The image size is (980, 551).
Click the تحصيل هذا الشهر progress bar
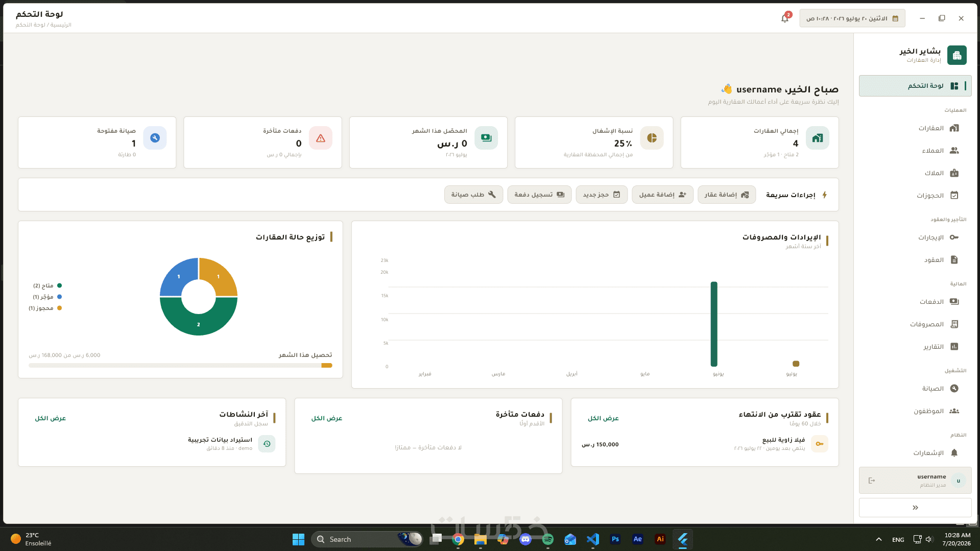180,365
